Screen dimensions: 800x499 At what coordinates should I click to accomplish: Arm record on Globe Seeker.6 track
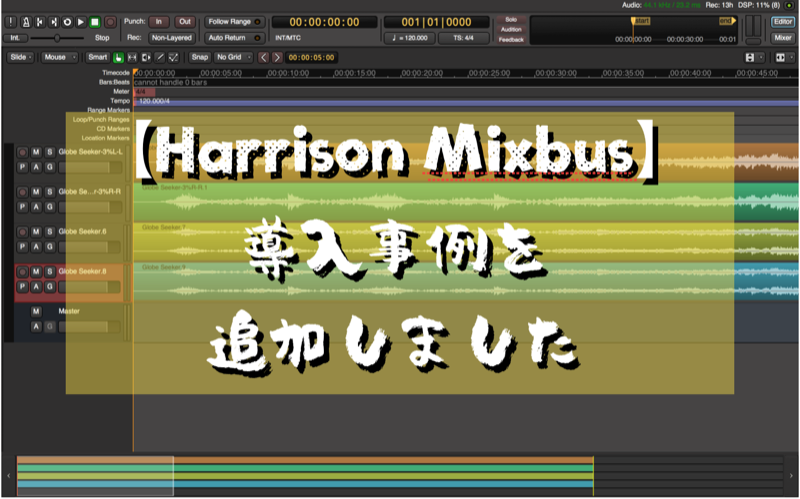tap(22, 232)
